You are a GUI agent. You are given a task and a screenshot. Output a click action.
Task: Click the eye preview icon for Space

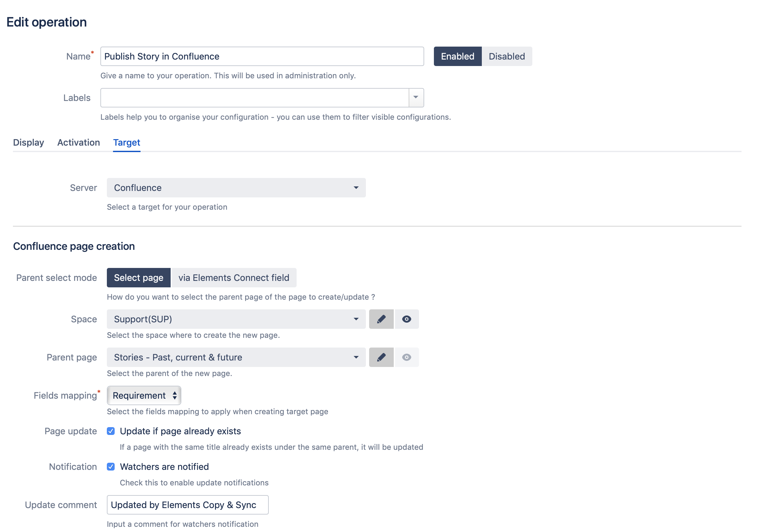point(407,319)
